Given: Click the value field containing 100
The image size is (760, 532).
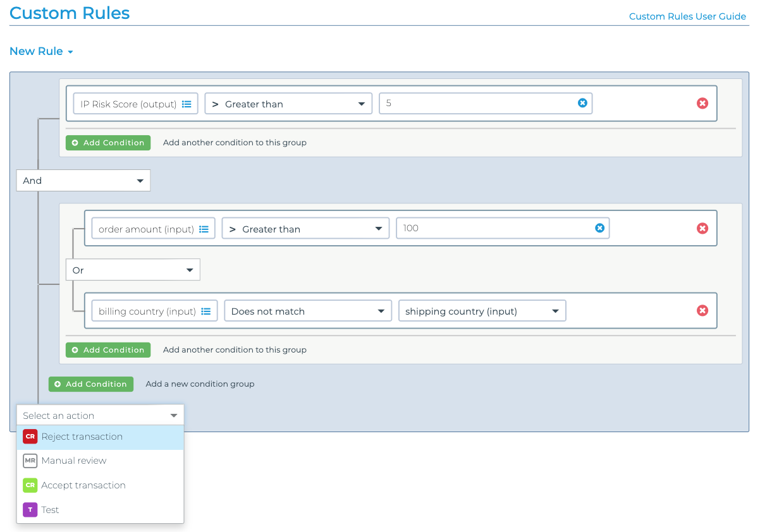Looking at the screenshot, I should 503,229.
